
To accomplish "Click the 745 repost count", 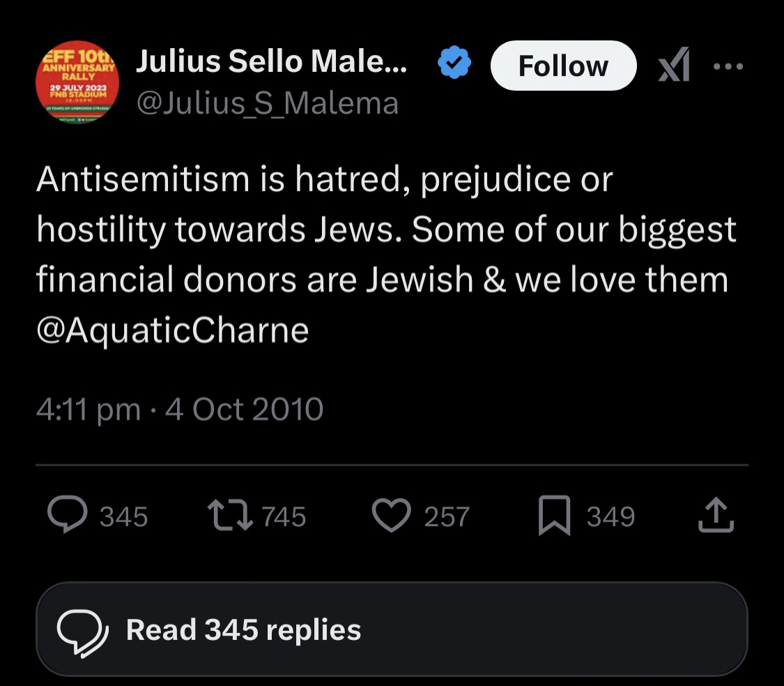I will (x=284, y=517).
